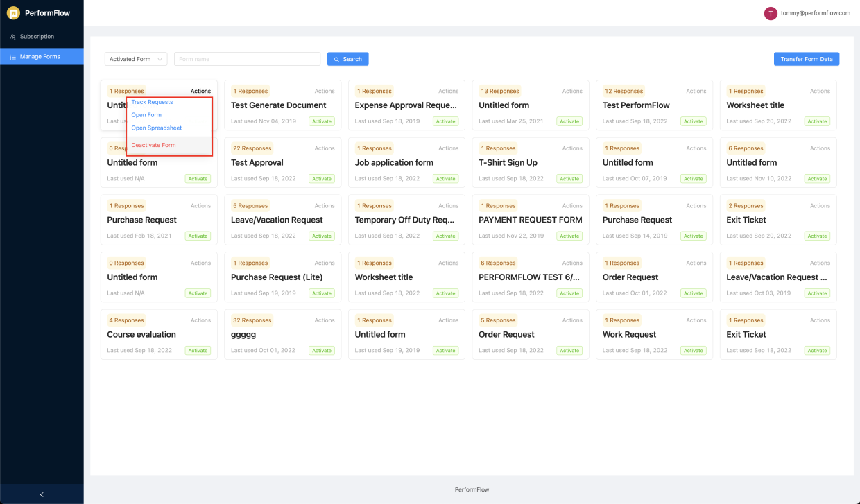This screenshot has width=860, height=504.
Task: Click the form name input field
Action: 247,59
